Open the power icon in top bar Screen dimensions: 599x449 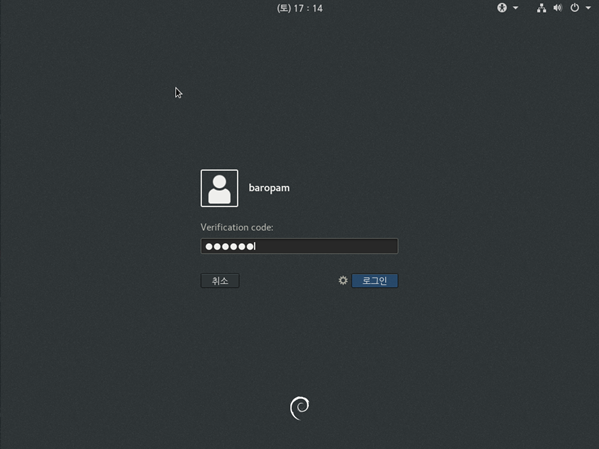pyautogui.click(x=575, y=8)
